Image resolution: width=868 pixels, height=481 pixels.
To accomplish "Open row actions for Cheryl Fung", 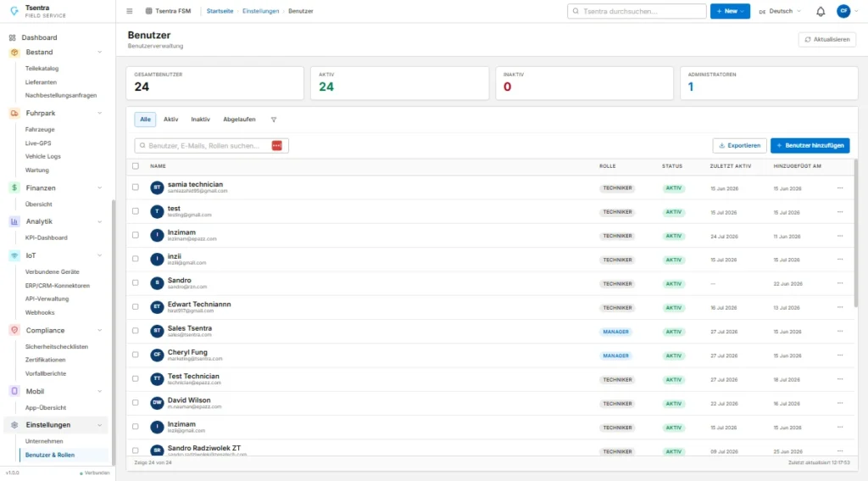I will tap(840, 355).
